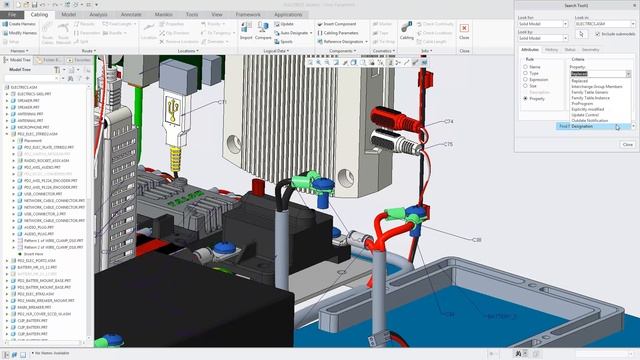This screenshot has width=640, height=360.
Task: Open the History tab in Search Tool
Action: [551, 50]
